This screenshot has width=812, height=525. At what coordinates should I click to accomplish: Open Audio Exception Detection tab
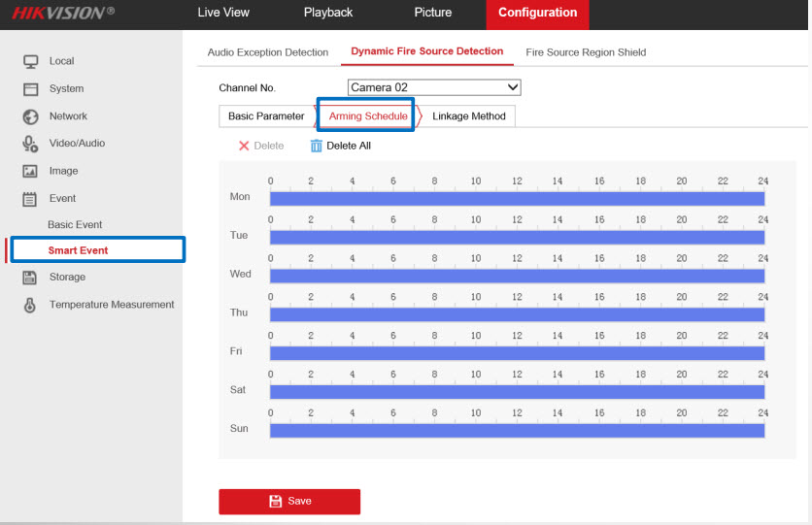click(268, 52)
